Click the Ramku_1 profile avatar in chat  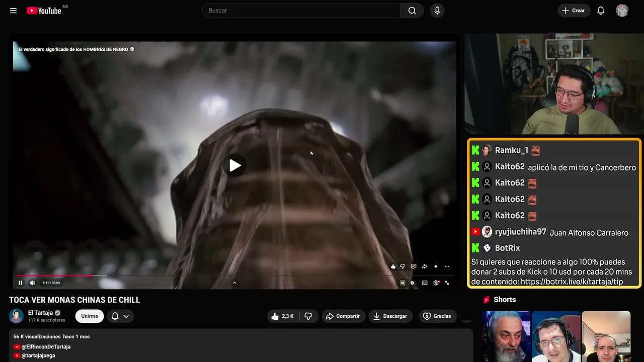click(x=487, y=150)
